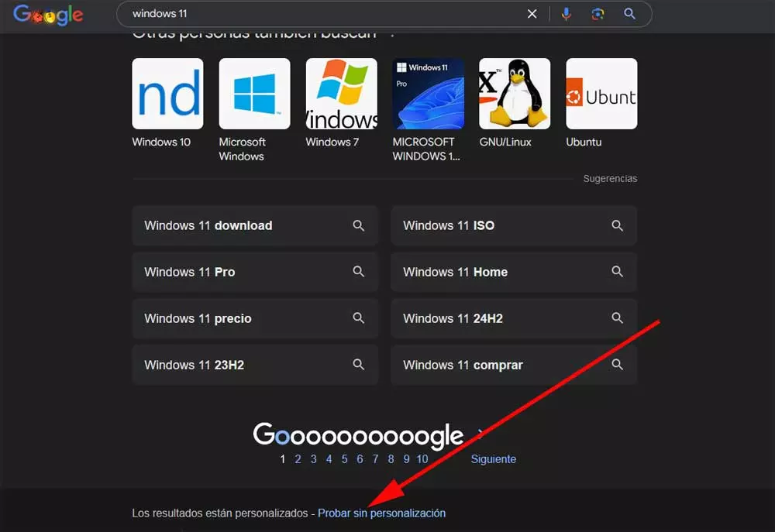Click the Goooooooooogle pagination logo
Image resolution: width=775 pixels, height=532 pixels.
[x=358, y=436]
